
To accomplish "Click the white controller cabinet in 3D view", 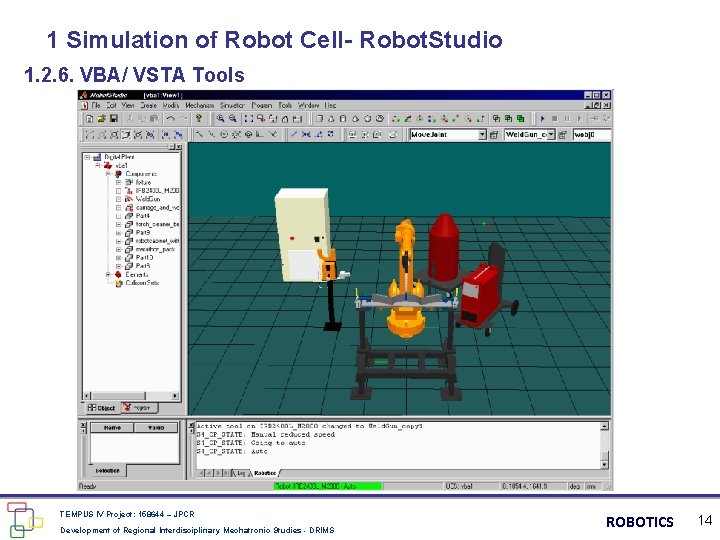I will coord(301,234).
